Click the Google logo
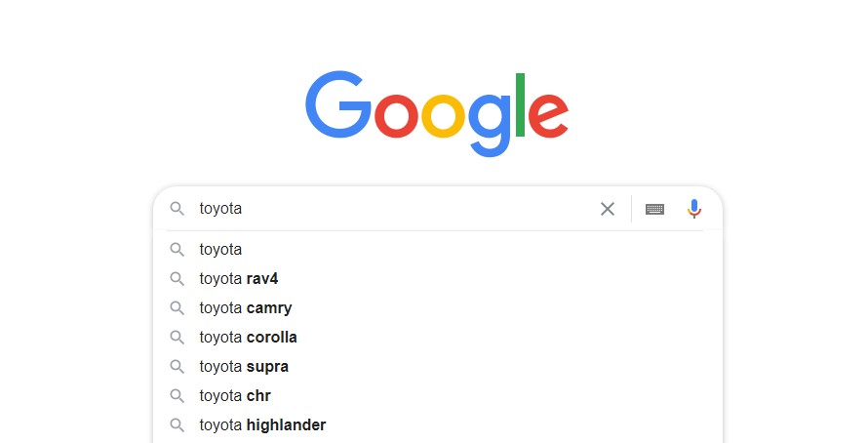The image size is (868, 443). pos(437,113)
